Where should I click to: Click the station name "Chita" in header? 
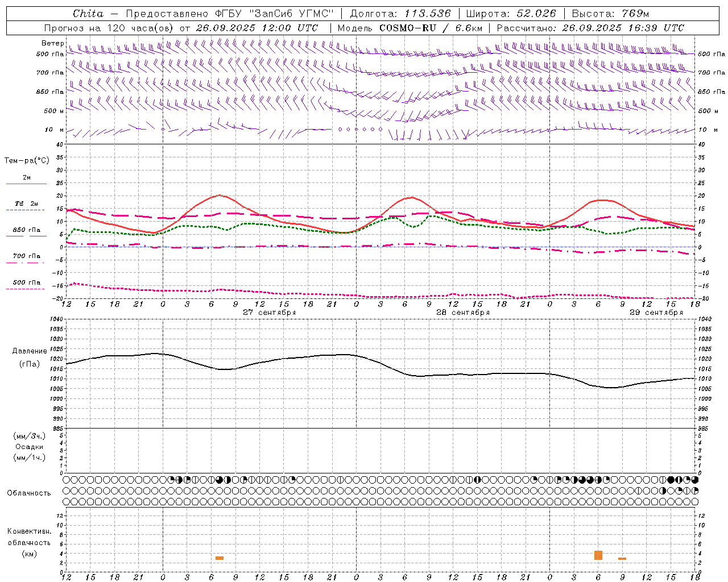click(x=88, y=14)
